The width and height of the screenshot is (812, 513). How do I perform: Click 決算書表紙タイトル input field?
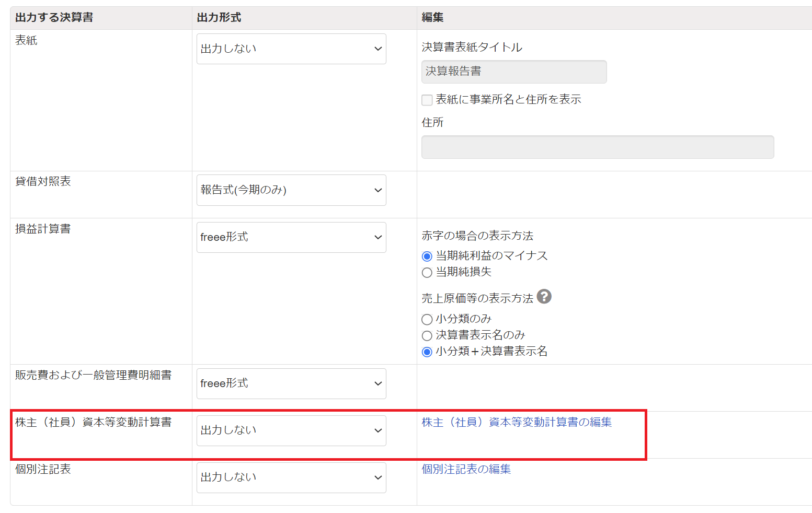point(514,72)
